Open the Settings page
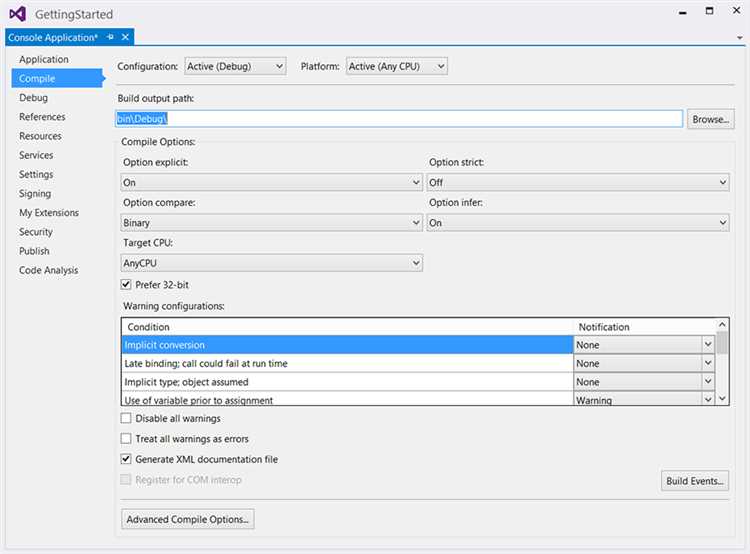This screenshot has width=750, height=554. [36, 174]
